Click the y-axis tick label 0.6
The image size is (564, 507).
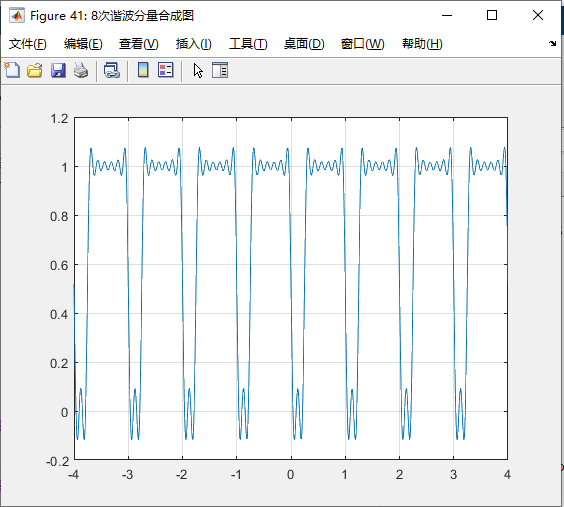tap(59, 265)
